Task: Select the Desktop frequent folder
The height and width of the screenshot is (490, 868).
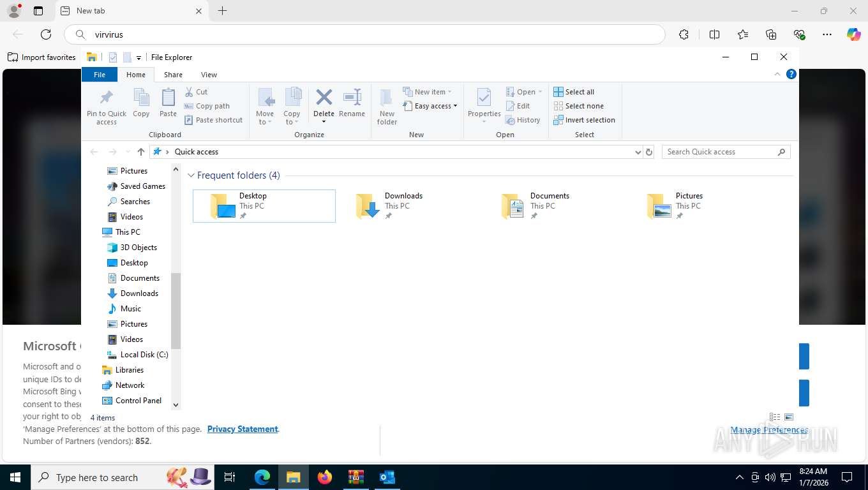Action: point(264,206)
